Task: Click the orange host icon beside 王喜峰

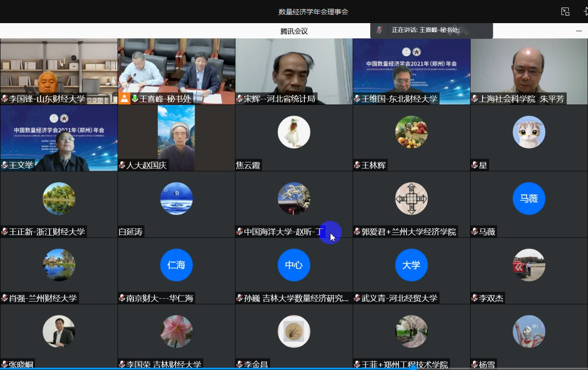Action: click(124, 99)
